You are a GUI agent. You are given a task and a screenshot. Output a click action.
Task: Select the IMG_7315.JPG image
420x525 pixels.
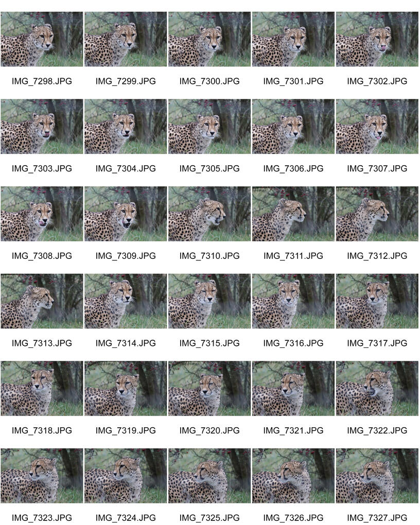pos(209,301)
